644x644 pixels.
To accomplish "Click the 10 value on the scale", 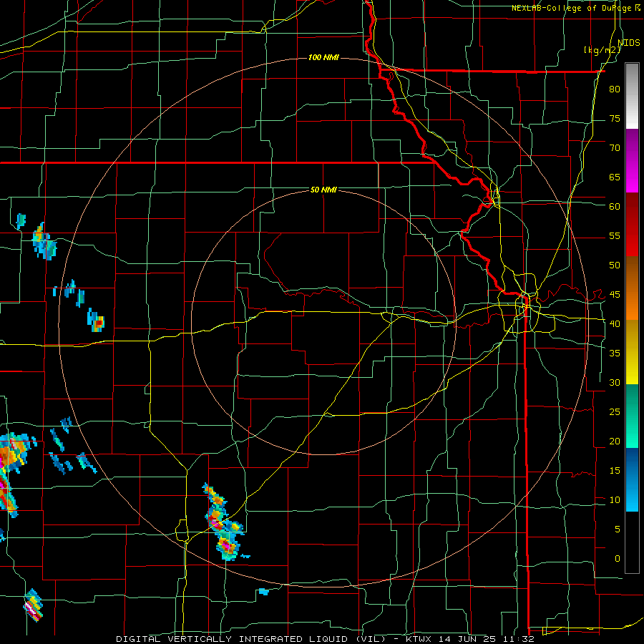I will (x=615, y=500).
